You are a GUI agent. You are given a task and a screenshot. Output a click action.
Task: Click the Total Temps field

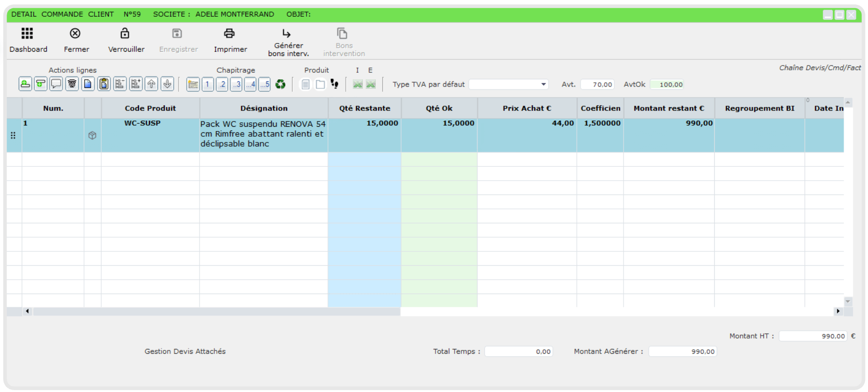pyautogui.click(x=519, y=351)
